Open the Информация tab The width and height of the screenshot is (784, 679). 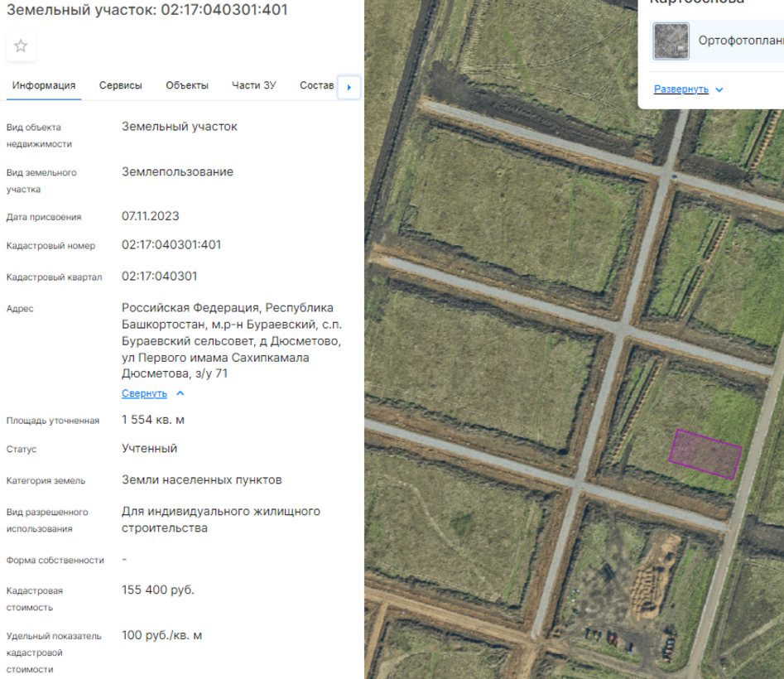[44, 85]
